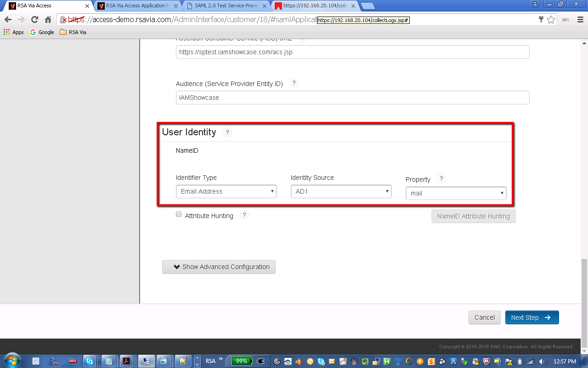Reload the current browser page
This screenshot has width=588, height=368.
34,20
